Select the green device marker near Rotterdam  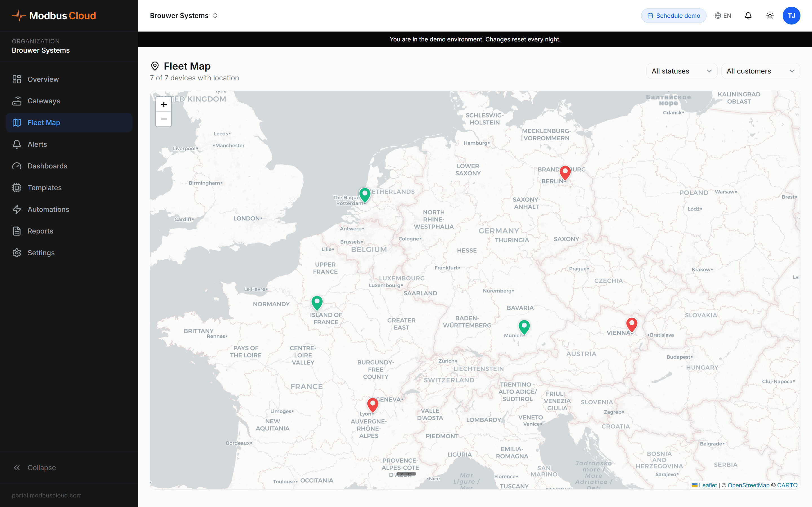click(365, 194)
